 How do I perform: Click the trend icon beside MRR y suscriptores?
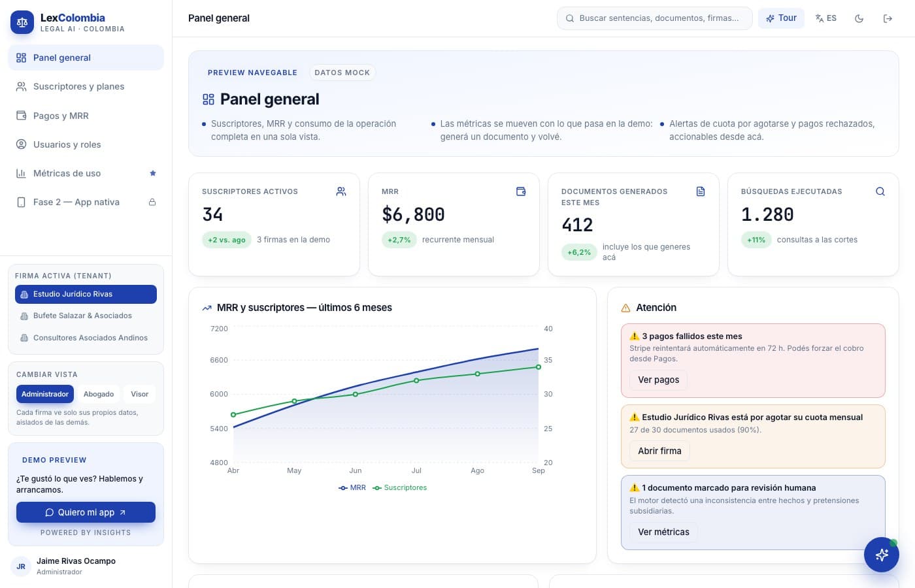207,308
